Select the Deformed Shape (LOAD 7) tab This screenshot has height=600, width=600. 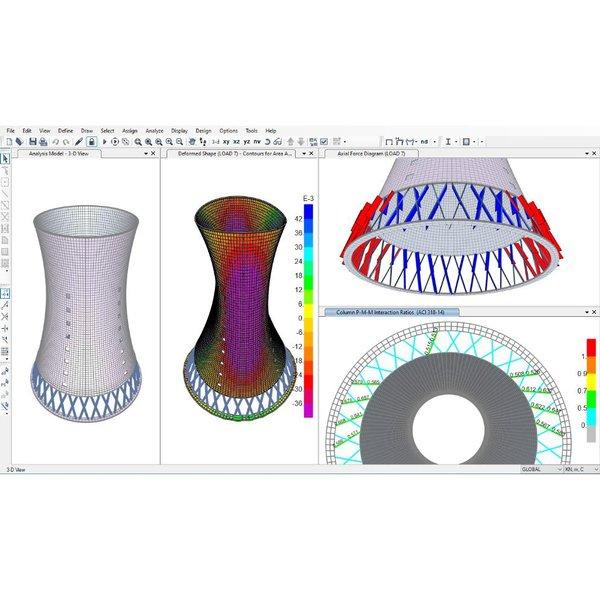[x=235, y=153]
